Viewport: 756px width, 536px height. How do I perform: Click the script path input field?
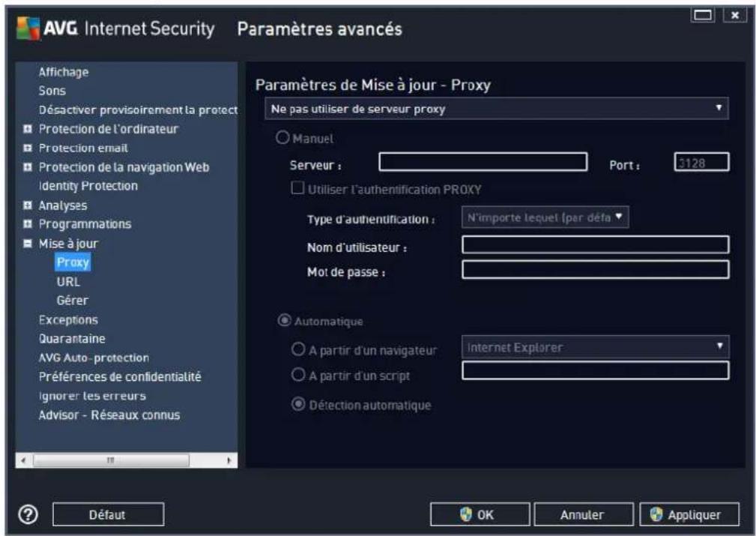click(x=596, y=370)
